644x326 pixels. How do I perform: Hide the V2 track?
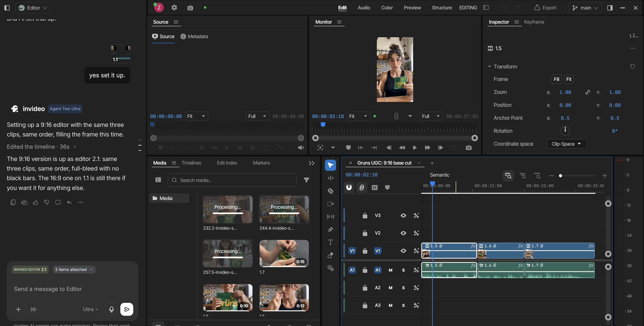403,233
